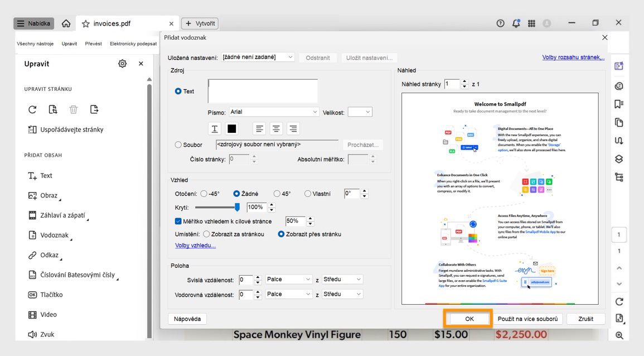Screen dimensions: 644x356
Task: Select the Tlačítko tool
Action: click(45, 295)
